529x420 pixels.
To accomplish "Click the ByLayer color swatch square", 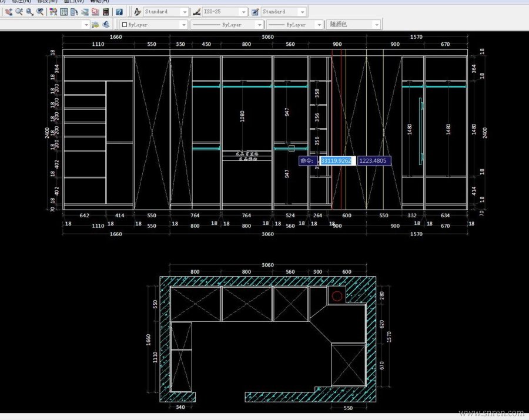I will click(x=125, y=25).
